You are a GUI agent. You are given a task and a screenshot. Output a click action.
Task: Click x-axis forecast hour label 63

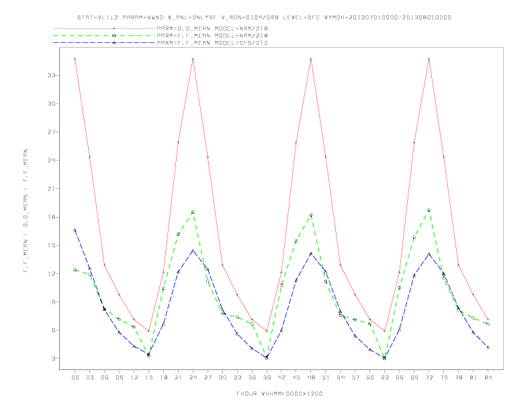(x=385, y=377)
